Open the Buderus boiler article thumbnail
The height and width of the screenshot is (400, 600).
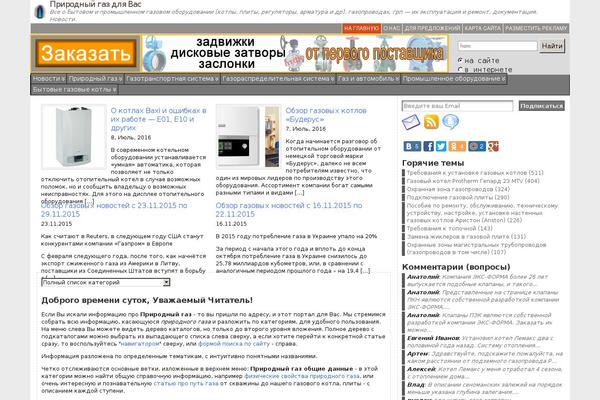point(248,137)
